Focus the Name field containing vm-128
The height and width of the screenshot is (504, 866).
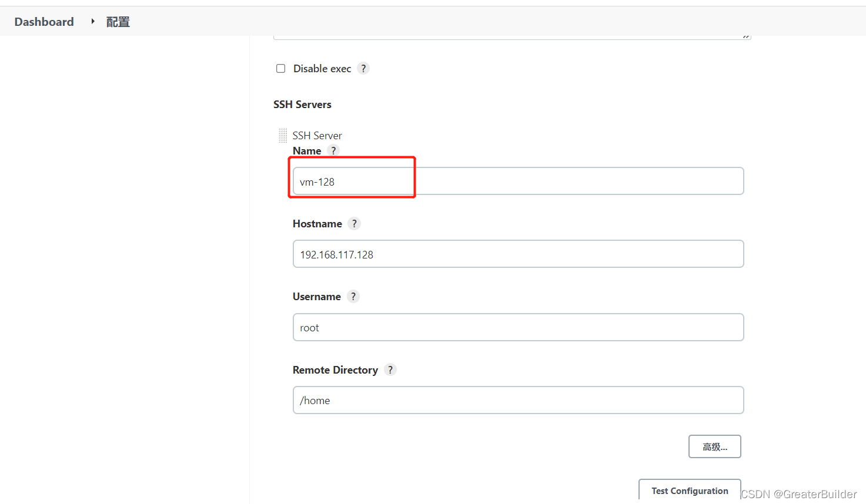click(517, 182)
